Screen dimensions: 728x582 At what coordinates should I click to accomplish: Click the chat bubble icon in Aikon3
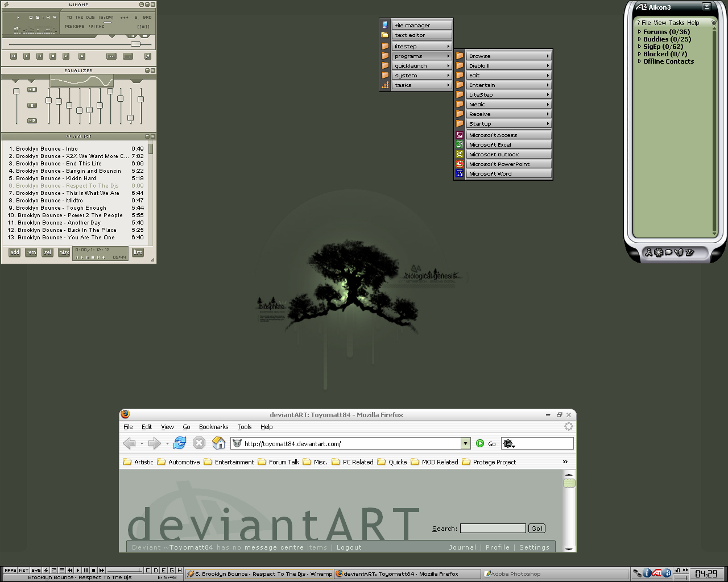coord(669,252)
